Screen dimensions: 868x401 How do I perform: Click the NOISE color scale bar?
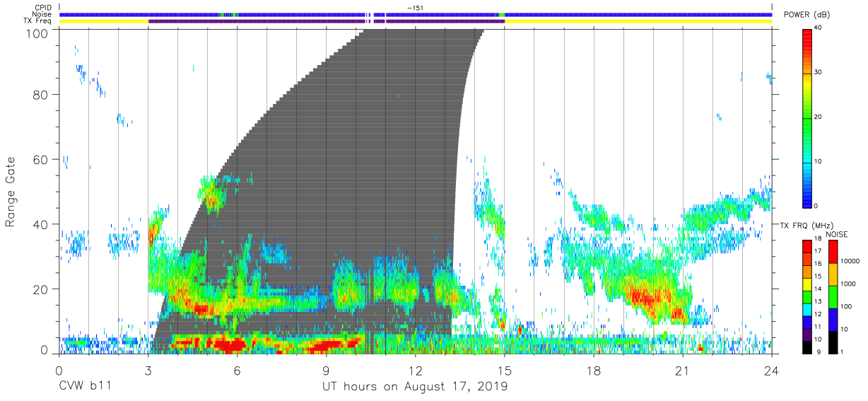833,296
